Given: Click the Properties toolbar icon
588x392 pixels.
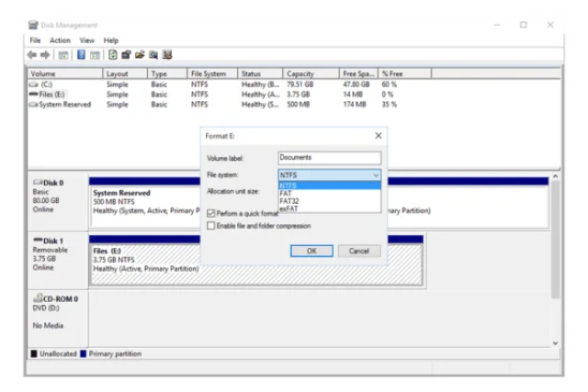Looking at the screenshot, I should [126, 55].
